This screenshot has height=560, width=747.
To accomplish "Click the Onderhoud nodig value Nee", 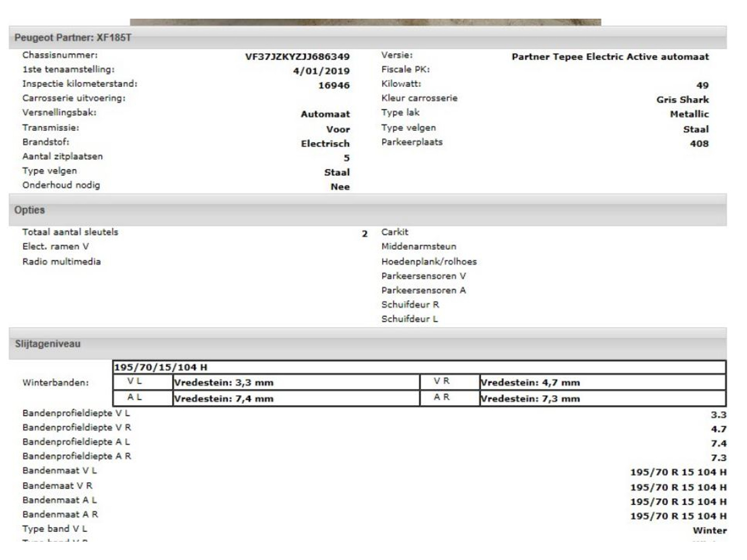I will coord(340,187).
